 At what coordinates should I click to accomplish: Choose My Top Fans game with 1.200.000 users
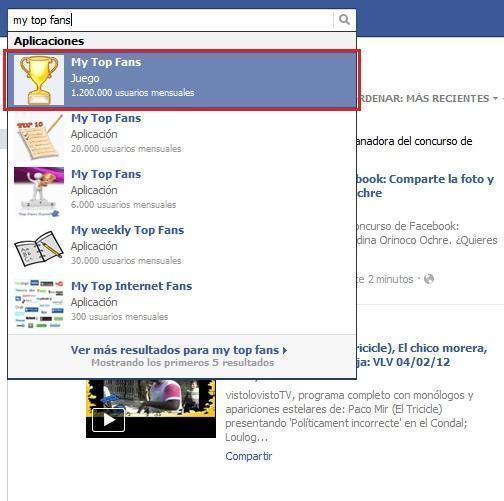pos(182,80)
